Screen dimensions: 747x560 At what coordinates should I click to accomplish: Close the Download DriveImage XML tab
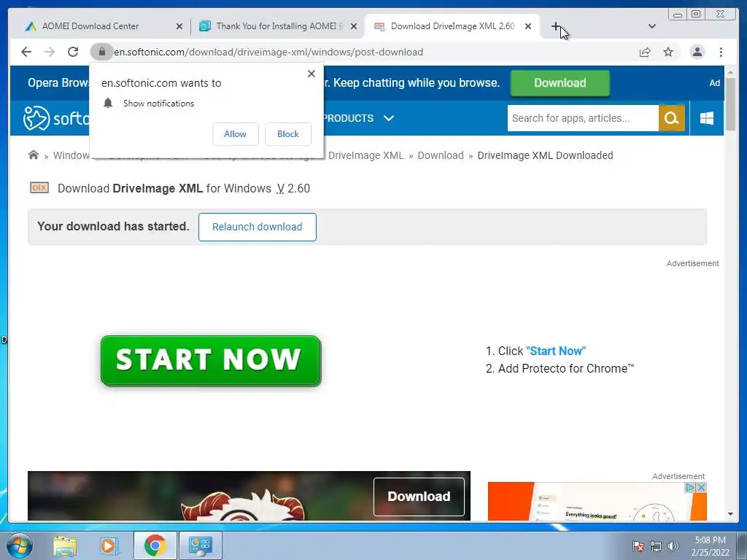528,26
